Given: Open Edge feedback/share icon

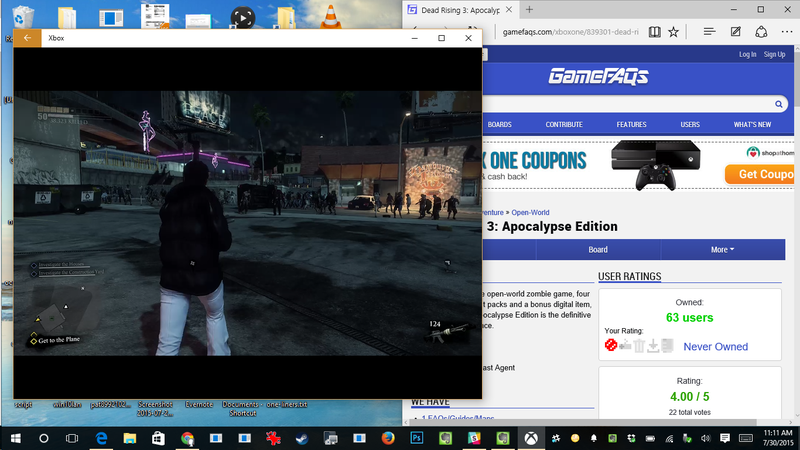Looking at the screenshot, I should pyautogui.click(x=761, y=32).
